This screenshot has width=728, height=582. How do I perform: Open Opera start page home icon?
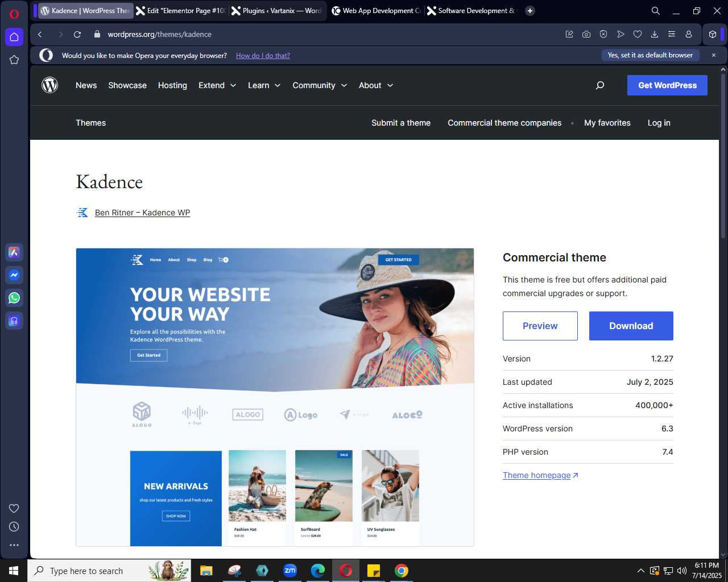(14, 37)
